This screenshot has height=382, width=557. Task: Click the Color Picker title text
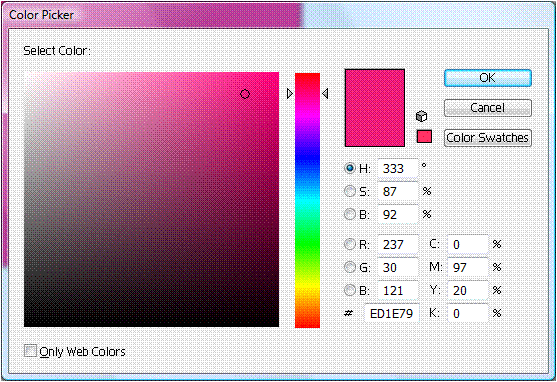[x=41, y=15]
